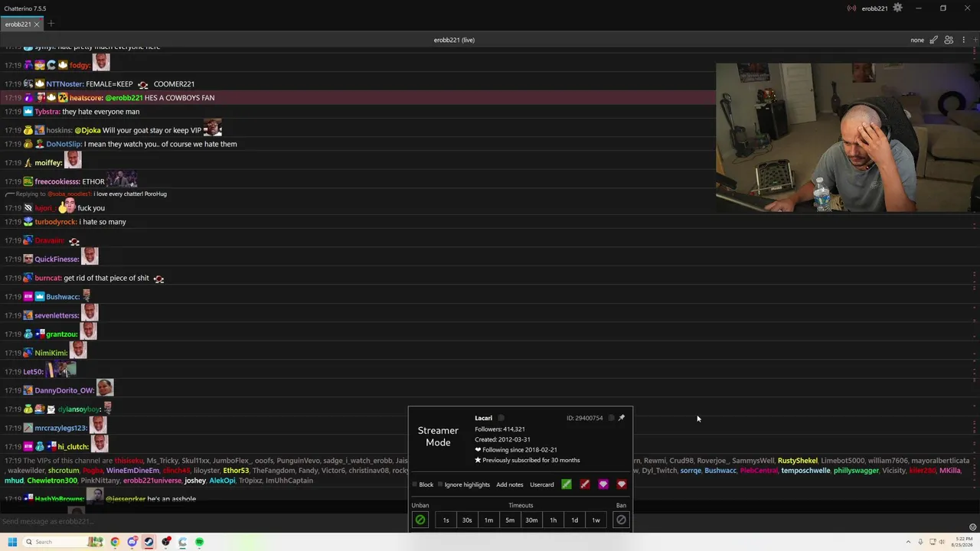Apply 30s timeout to Lacari

pyautogui.click(x=467, y=520)
